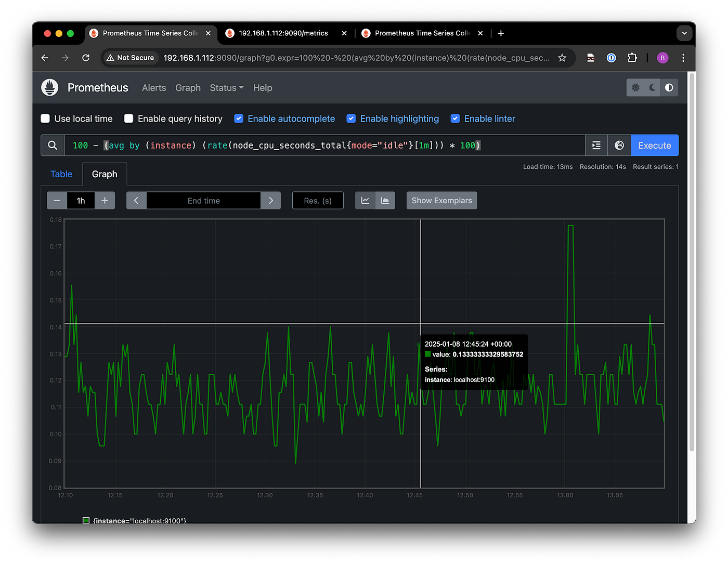
Task: Go back with browser back arrow
Action: coord(45,58)
